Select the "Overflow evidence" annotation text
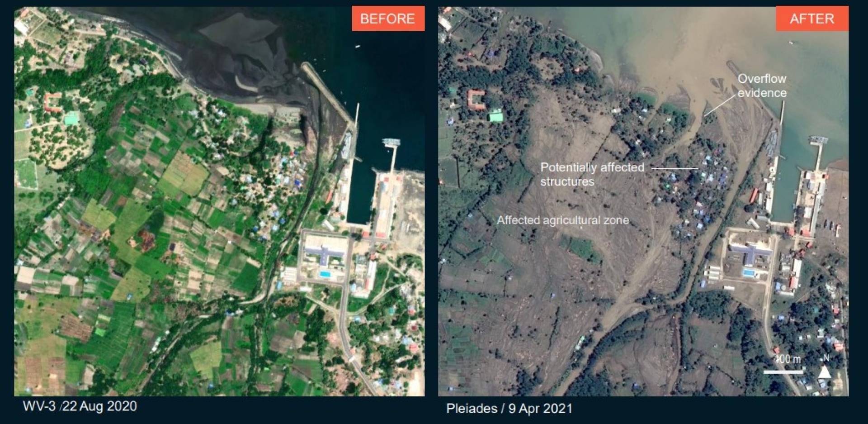 762,86
